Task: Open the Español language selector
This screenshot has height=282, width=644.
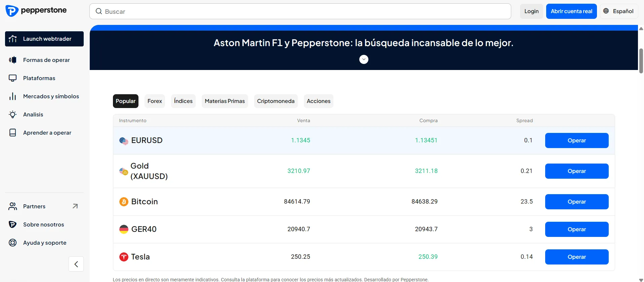Action: coord(619,11)
